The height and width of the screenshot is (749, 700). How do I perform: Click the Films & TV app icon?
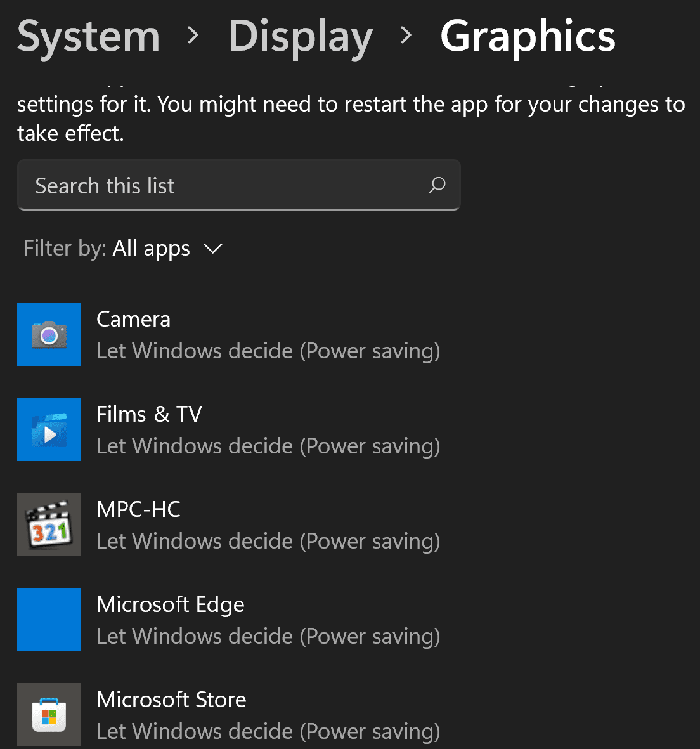click(x=49, y=429)
